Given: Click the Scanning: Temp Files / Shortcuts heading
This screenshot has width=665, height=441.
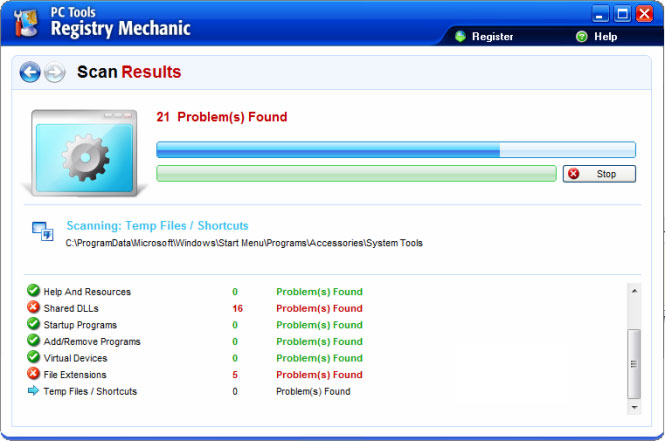Looking at the screenshot, I should tap(157, 226).
